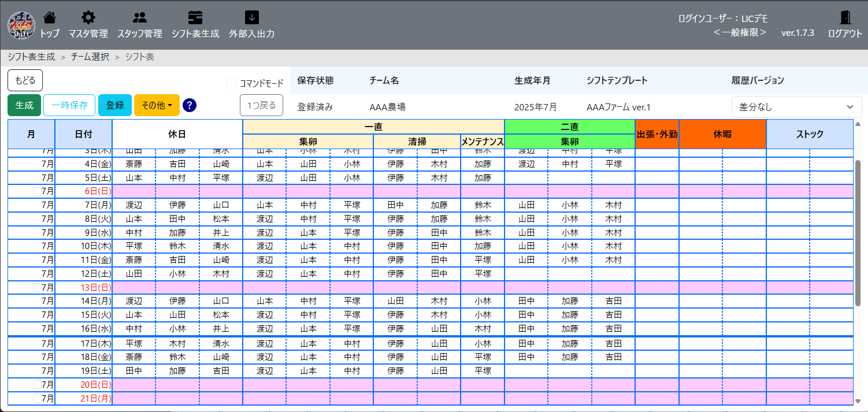Open シフト表生成 nav icon
Viewport: 868px width, 412px height.
click(x=195, y=17)
